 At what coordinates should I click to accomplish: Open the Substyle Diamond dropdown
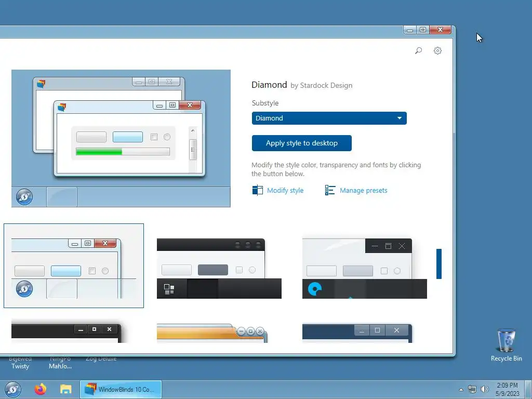click(x=329, y=118)
